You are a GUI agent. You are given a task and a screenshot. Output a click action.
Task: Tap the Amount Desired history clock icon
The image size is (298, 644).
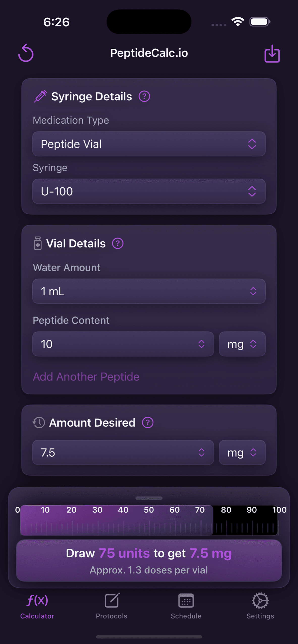click(x=39, y=423)
